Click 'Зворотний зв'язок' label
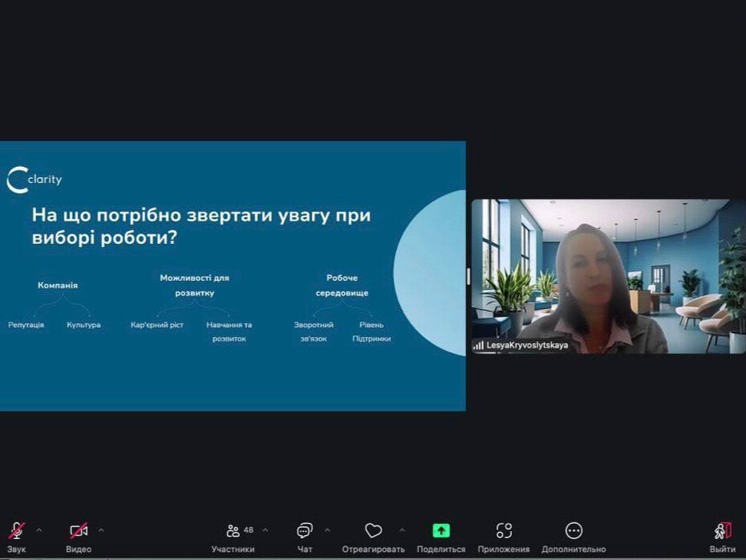 (x=314, y=331)
